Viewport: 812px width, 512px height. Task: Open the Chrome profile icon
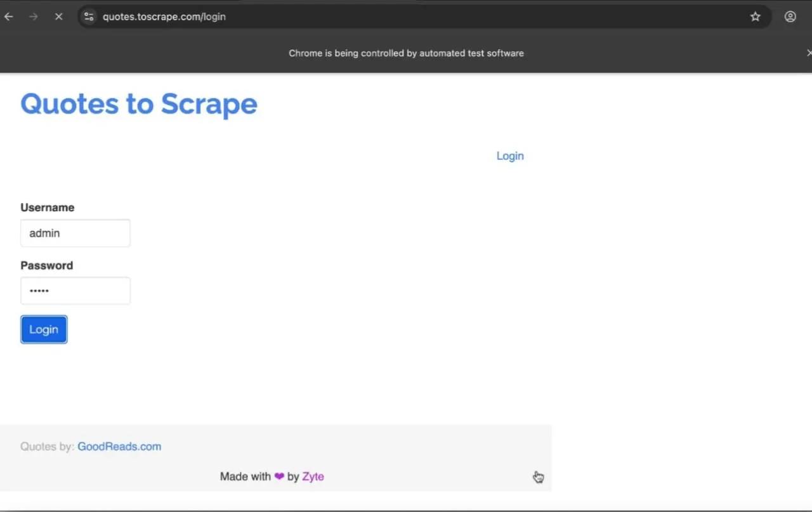(790, 16)
